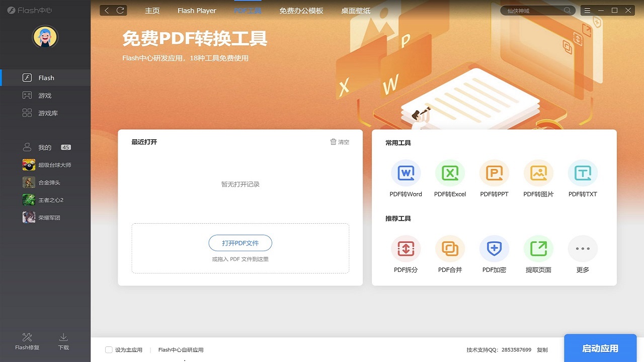Open the PDF拆分 splitting tool
Viewport: 644px width, 362px height.
click(x=406, y=248)
